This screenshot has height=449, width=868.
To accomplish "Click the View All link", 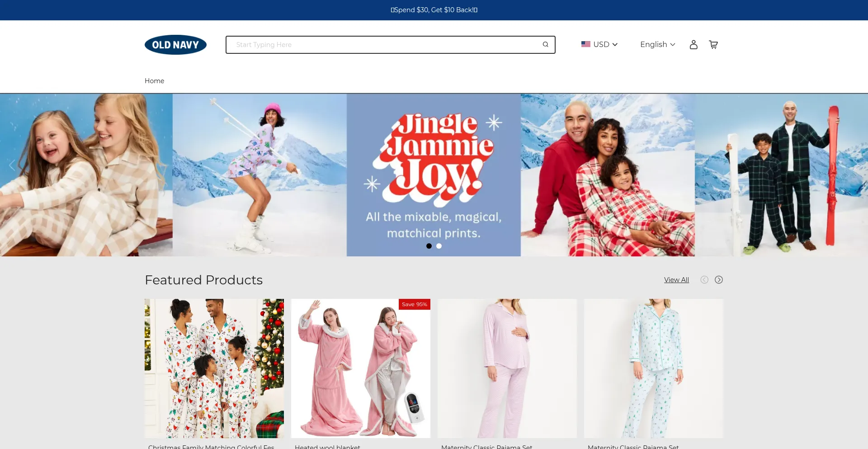I will 676,280.
